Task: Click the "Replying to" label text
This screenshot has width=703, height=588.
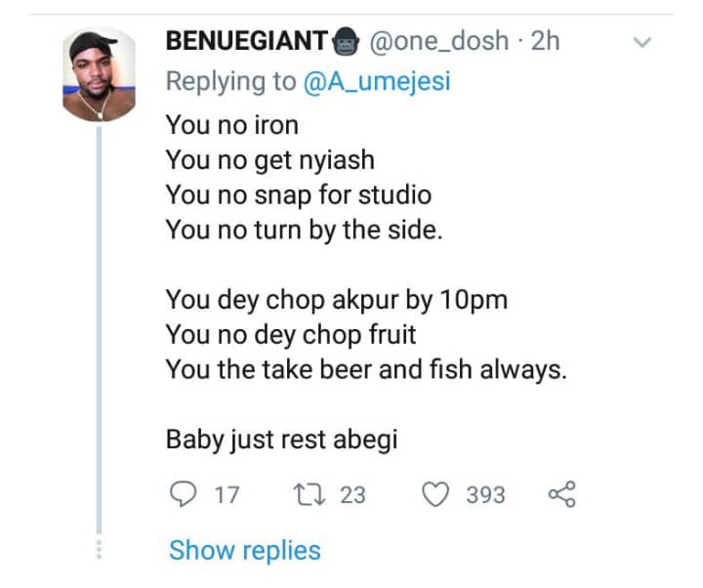Action: [x=229, y=81]
